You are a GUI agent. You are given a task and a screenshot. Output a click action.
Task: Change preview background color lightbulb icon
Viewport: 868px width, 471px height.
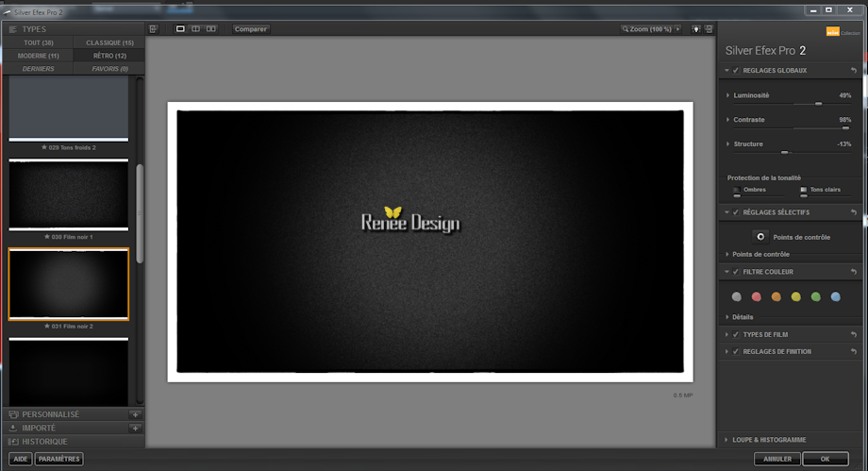696,29
